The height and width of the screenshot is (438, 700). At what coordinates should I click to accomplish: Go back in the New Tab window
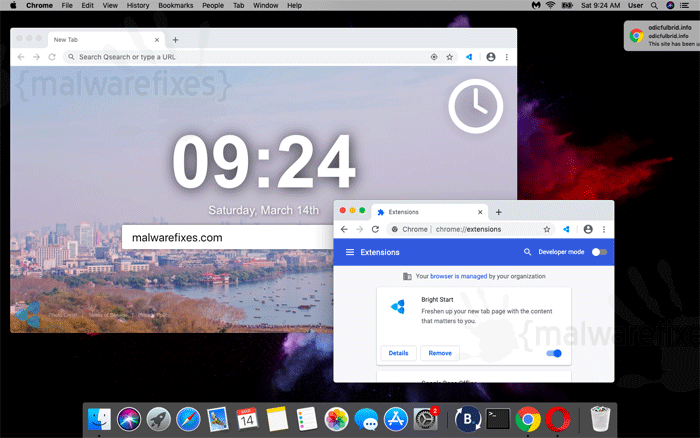pos(21,57)
